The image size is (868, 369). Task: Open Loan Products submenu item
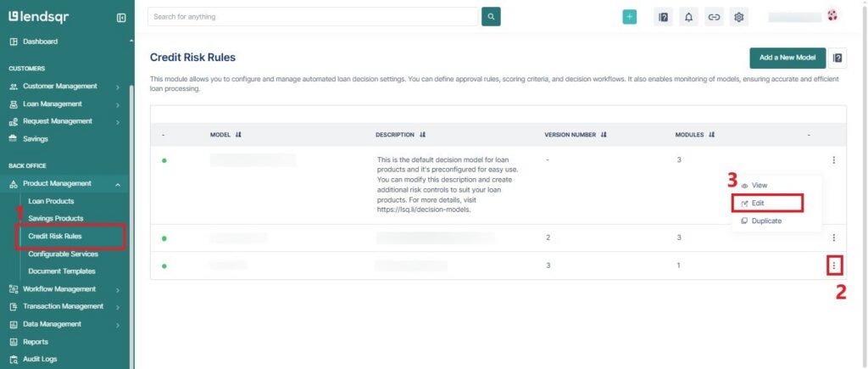51,201
